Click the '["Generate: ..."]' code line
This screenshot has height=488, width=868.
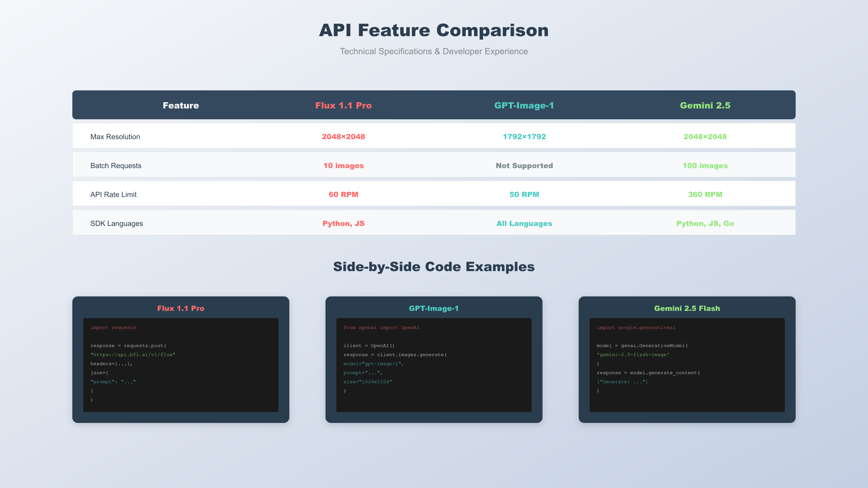622,382
